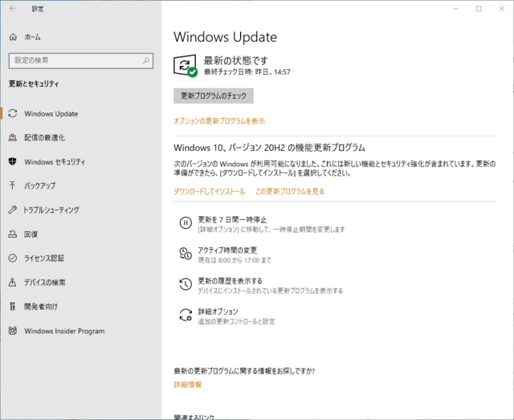Image resolution: width=514 pixels, height=420 pixels.
Task: Minimize the Settings window
Action: click(455, 9)
